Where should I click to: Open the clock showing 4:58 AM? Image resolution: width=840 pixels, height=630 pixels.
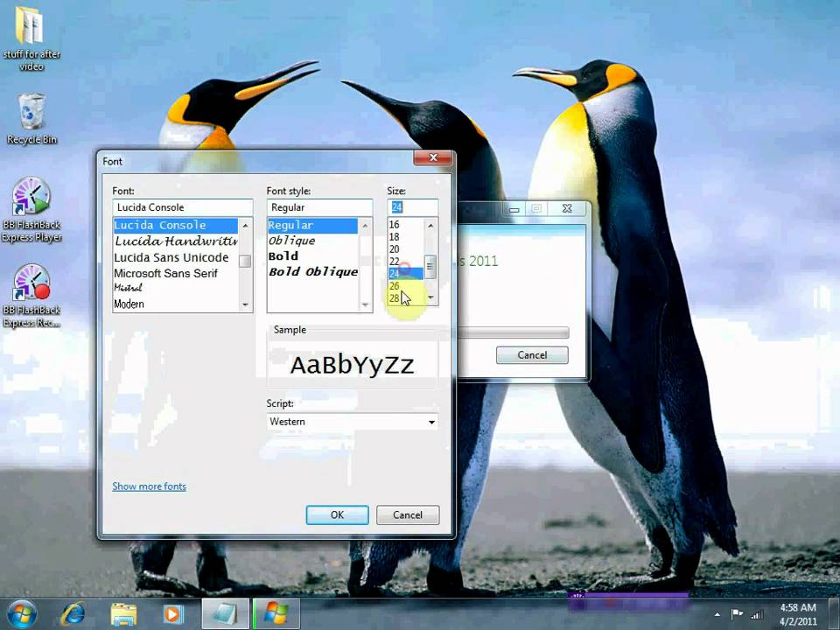[798, 614]
